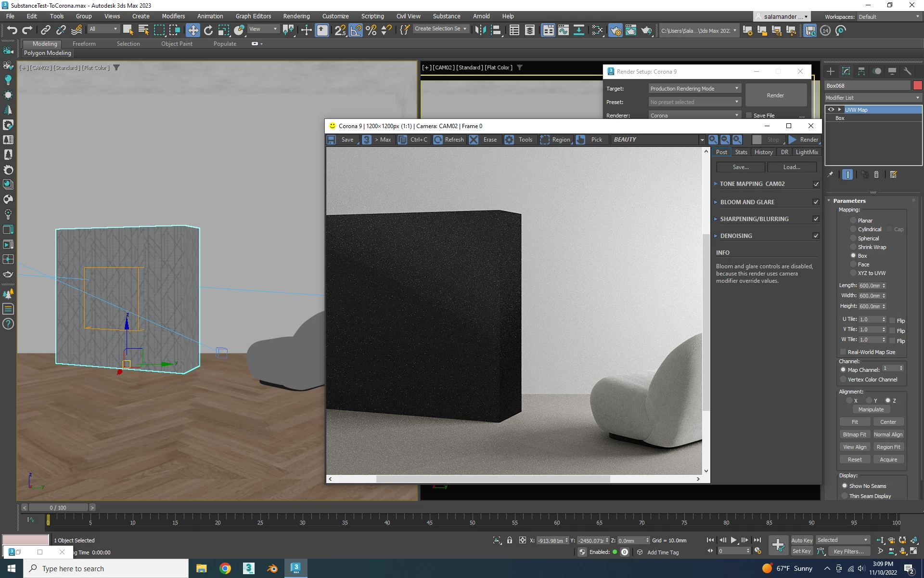This screenshot has height=578, width=924.
Task: Click the Undo arrow icon
Action: 12,30
